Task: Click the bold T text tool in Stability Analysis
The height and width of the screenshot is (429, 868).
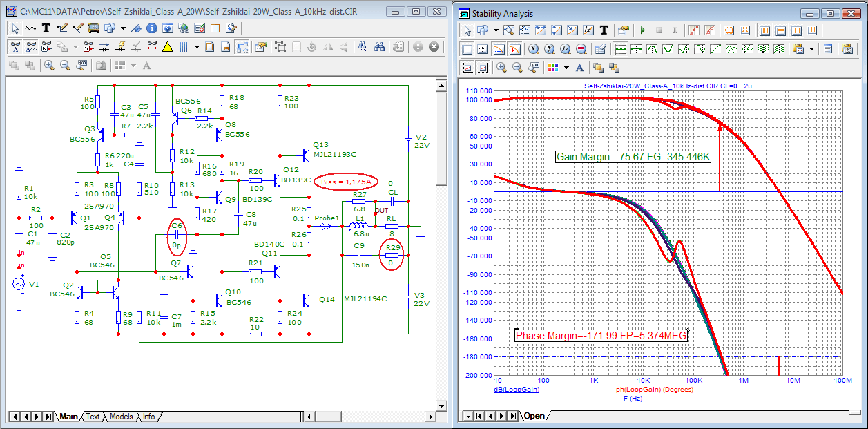Action: pos(604,30)
